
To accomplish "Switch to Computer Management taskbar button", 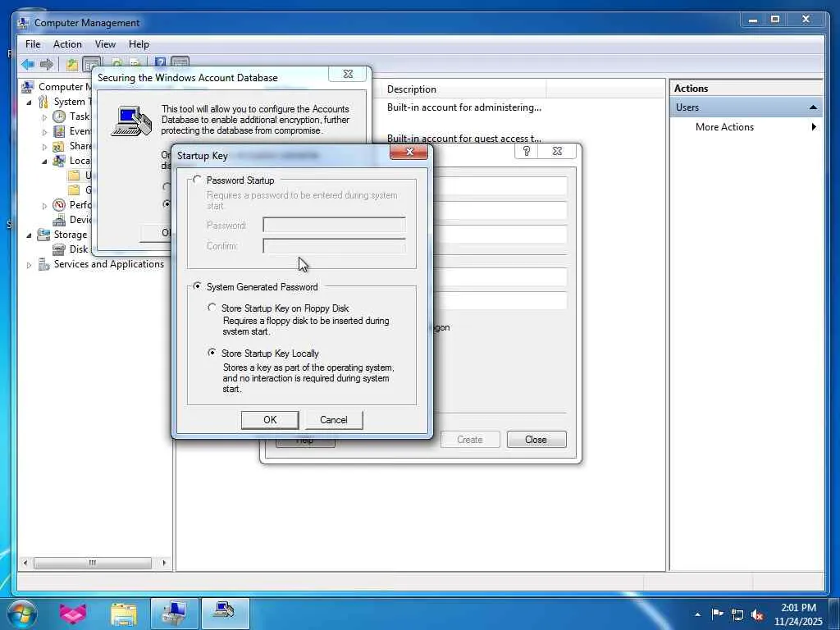I will (174, 614).
